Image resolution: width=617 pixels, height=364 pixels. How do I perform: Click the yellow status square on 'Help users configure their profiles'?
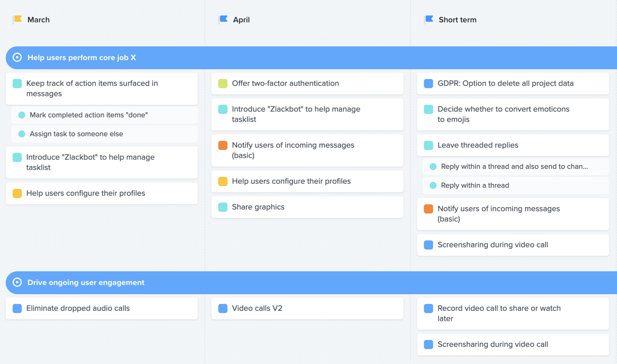[223, 181]
